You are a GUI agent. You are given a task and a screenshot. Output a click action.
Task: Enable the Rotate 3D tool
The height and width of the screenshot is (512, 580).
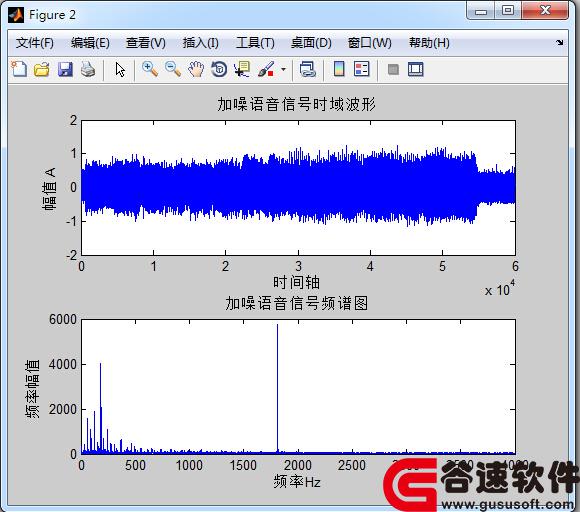219,69
